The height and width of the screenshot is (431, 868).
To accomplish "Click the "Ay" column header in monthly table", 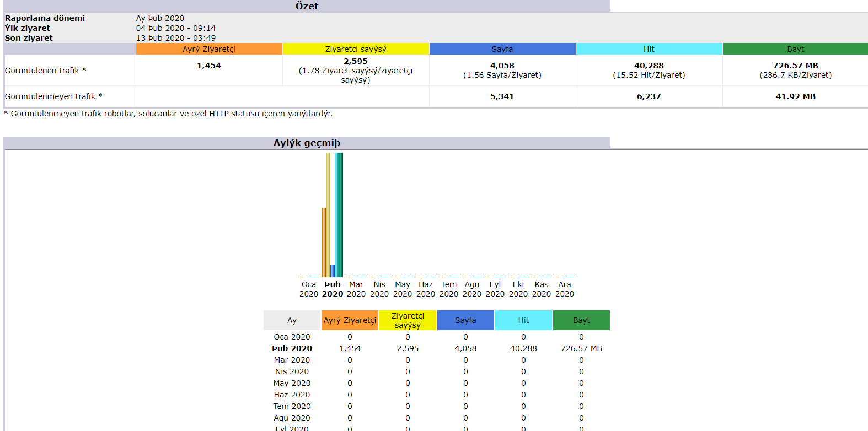I will pos(292,320).
